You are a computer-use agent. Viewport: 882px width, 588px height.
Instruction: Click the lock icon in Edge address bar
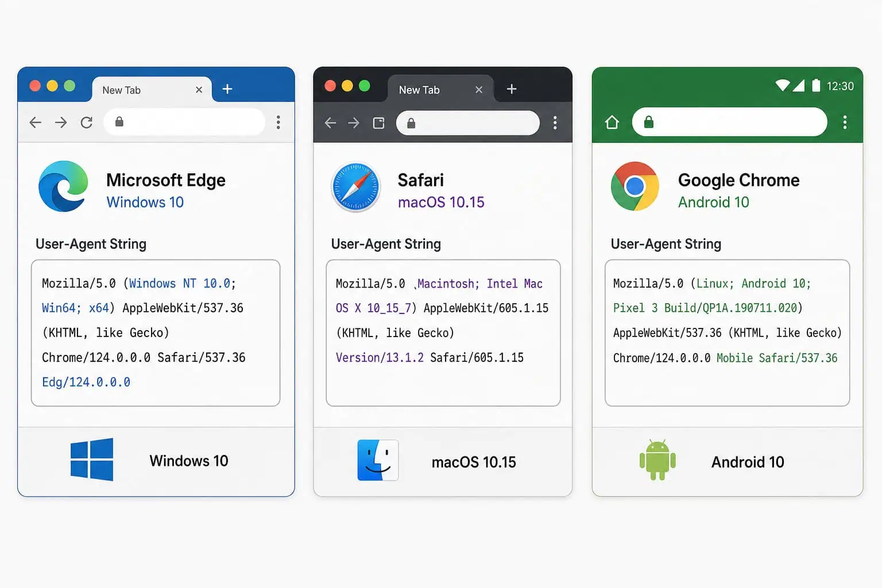119,122
